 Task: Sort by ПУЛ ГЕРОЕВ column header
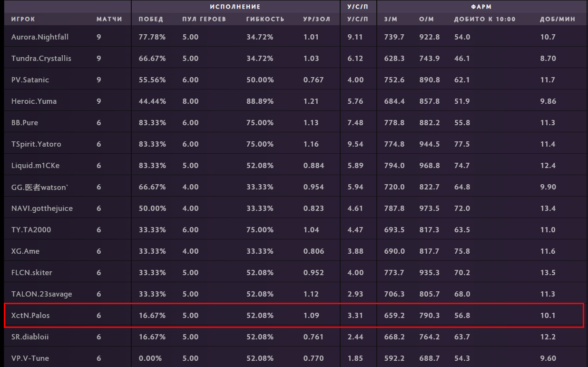(x=204, y=20)
